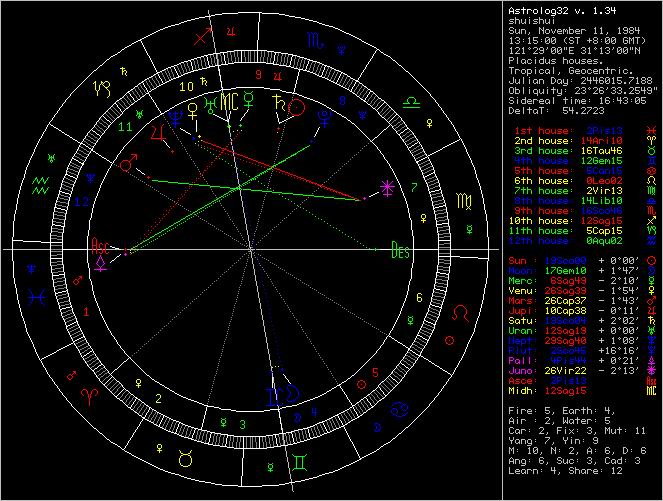
Task: Click the Aquarius sign glyph on the outer wheel
Action: (41, 186)
